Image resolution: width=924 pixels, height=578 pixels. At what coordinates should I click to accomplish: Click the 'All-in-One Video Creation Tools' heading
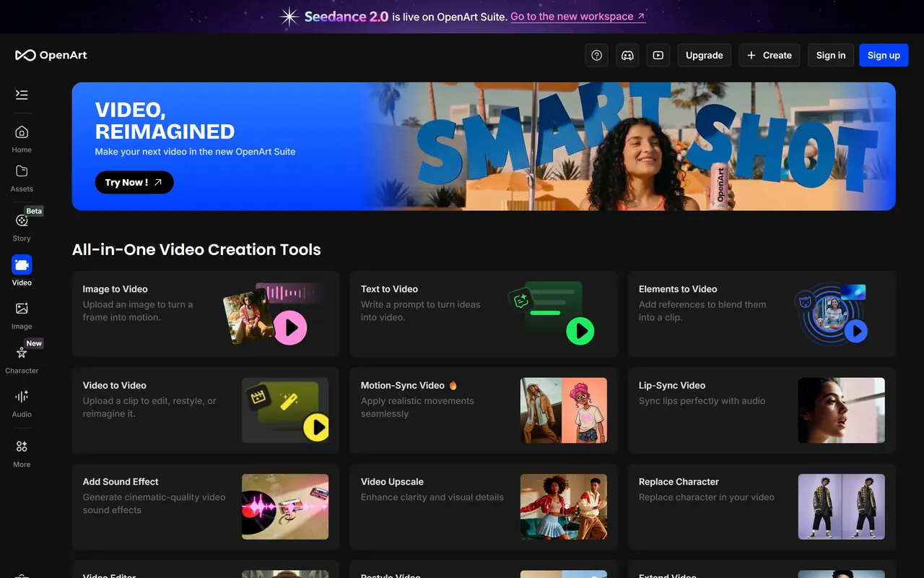coord(196,249)
